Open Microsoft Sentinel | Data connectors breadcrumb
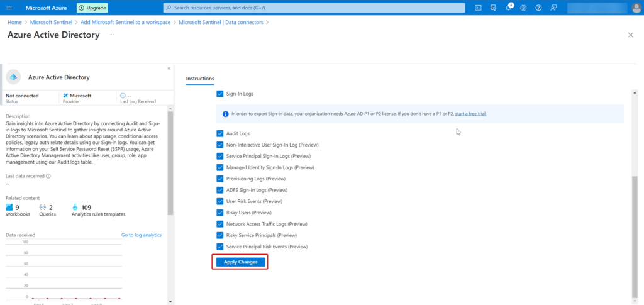This screenshot has width=644, height=305. coord(221,22)
